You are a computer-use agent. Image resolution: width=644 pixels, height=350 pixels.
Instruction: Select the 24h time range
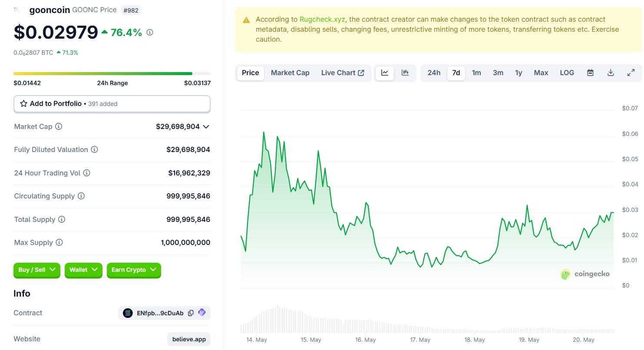click(434, 73)
